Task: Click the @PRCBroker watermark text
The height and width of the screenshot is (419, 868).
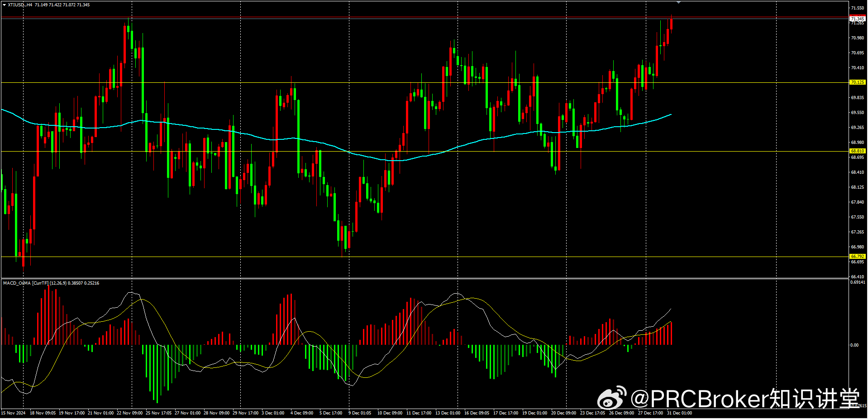Action: (x=744, y=399)
